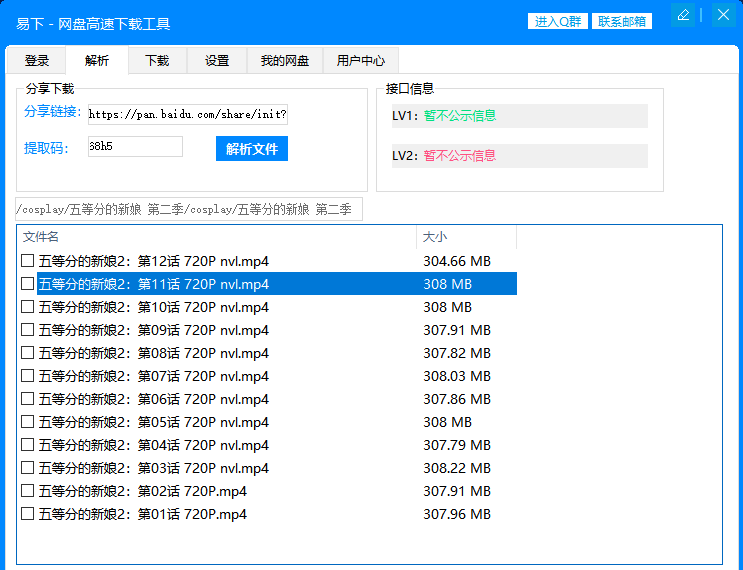743x570 pixels.
Task: Select file name 第04话 720P nvl.mp4
Action: [x=154, y=445]
